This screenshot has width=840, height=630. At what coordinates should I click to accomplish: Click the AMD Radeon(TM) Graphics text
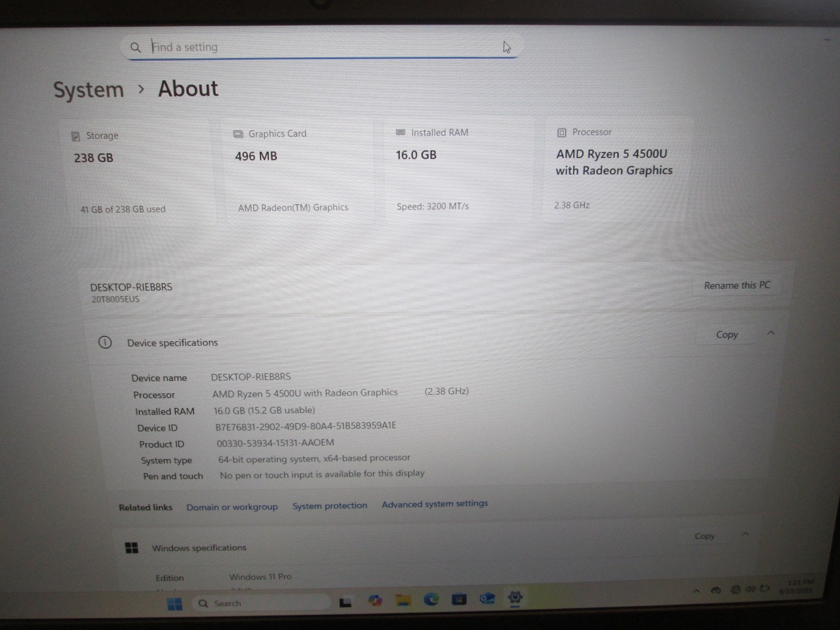pos(293,207)
